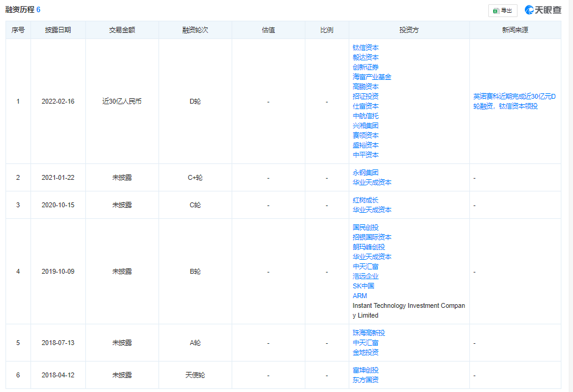Click the 导出 export button
The image size is (573, 392).
(502, 10)
